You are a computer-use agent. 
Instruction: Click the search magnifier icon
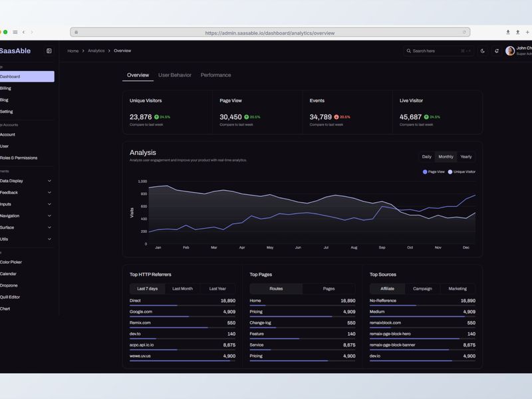click(409, 51)
